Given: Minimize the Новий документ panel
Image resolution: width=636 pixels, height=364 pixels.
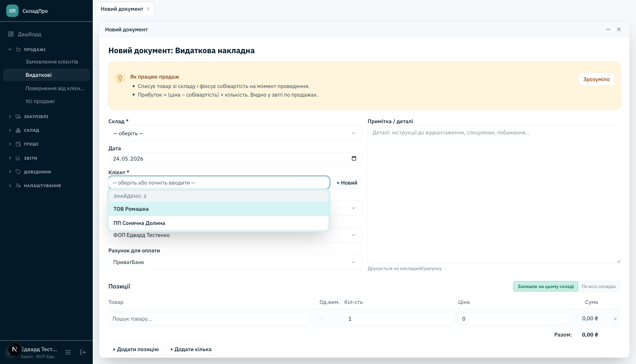Looking at the screenshot, I should click(x=608, y=29).
